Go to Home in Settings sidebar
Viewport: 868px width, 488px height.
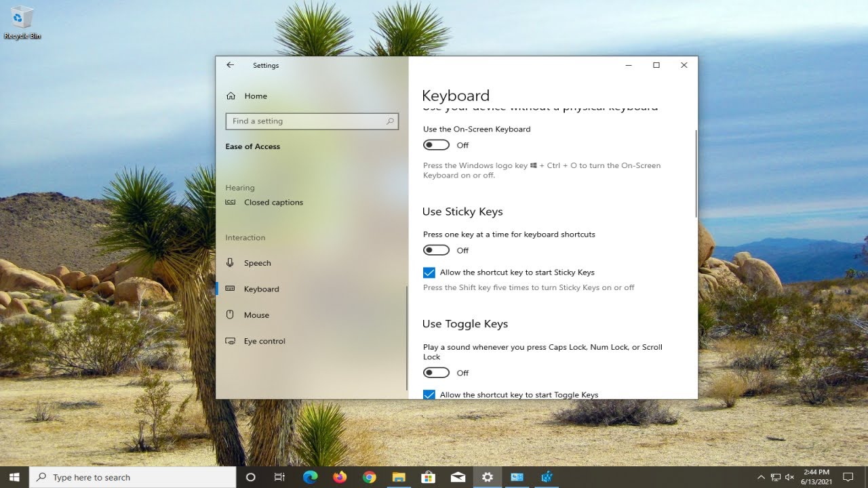point(256,96)
